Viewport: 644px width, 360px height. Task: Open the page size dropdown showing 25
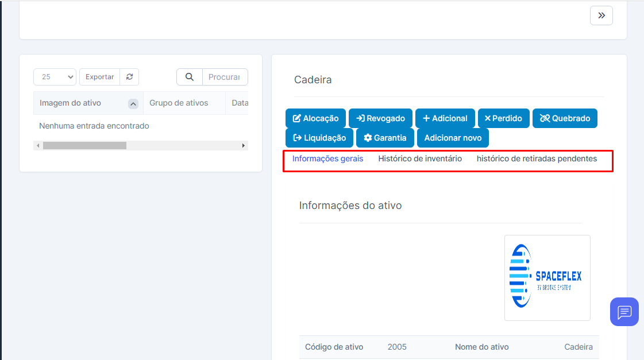55,77
